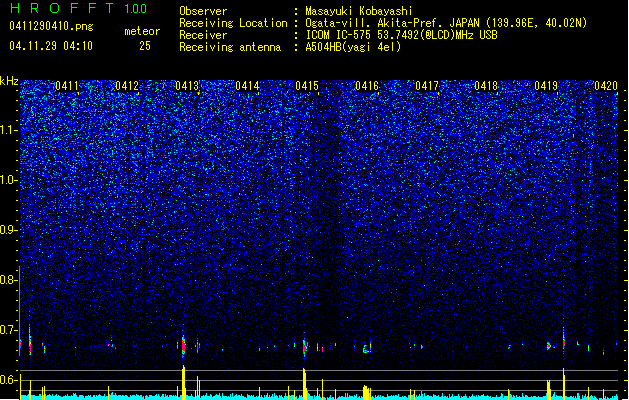The width and height of the screenshot is (629, 400).
Task: Click the meteor echo below the 0416 marker
Action: point(366,347)
